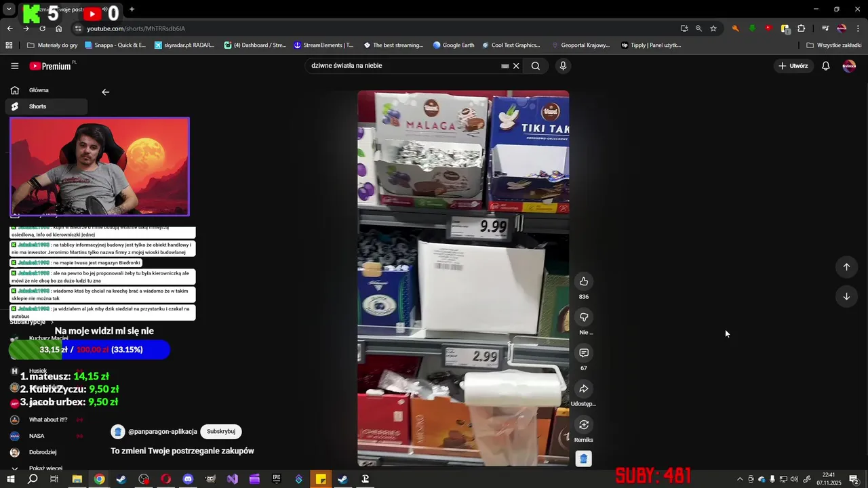The width and height of the screenshot is (868, 488).
Task: Open the 'skyradar.pl RADAR...' bookmark
Action: [184, 45]
